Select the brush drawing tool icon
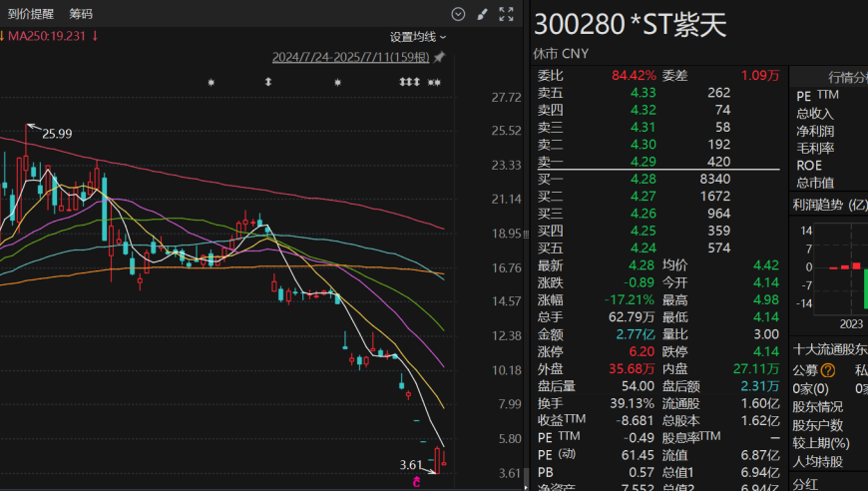868x491 pixels. pos(482,14)
